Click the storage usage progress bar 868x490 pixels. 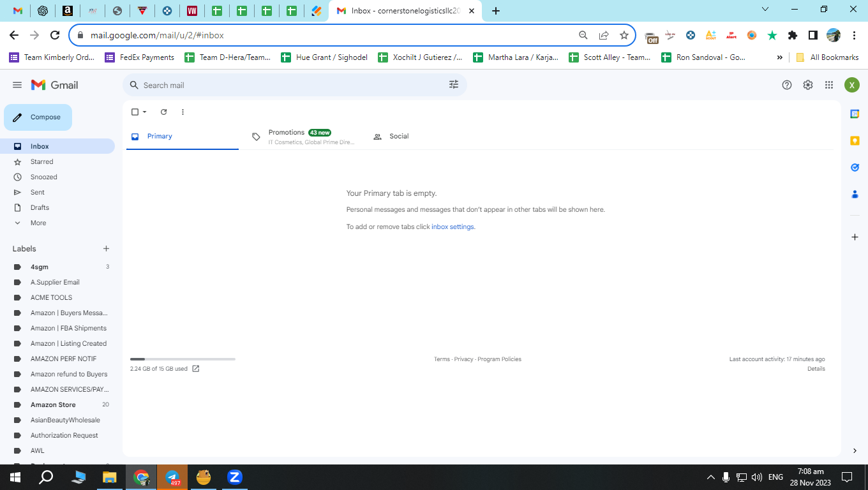(183, 359)
